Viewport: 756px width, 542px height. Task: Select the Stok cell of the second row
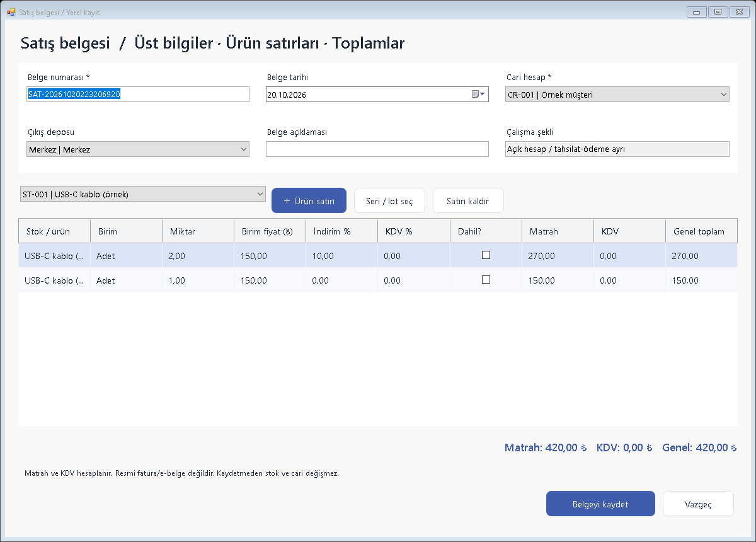54,280
